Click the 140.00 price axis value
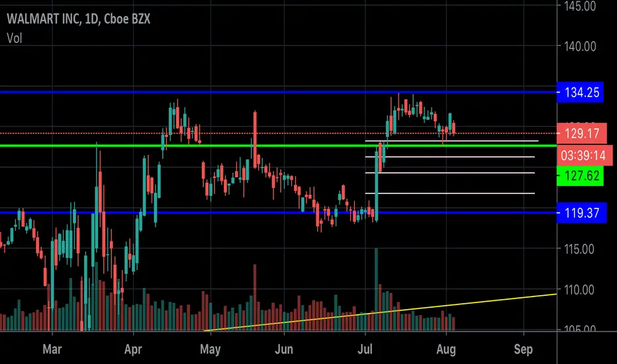 coord(580,46)
